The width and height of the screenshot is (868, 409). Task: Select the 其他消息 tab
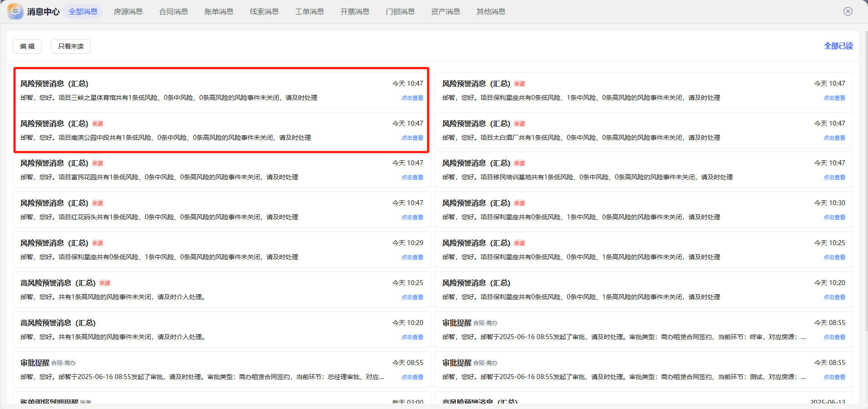click(491, 11)
